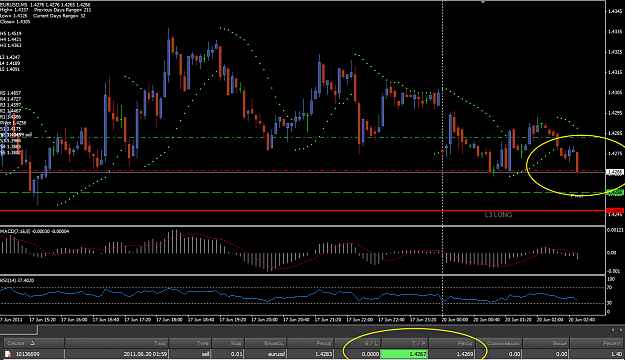Click the Profit column header
The width and height of the screenshot is (625, 360).
tap(597, 343)
